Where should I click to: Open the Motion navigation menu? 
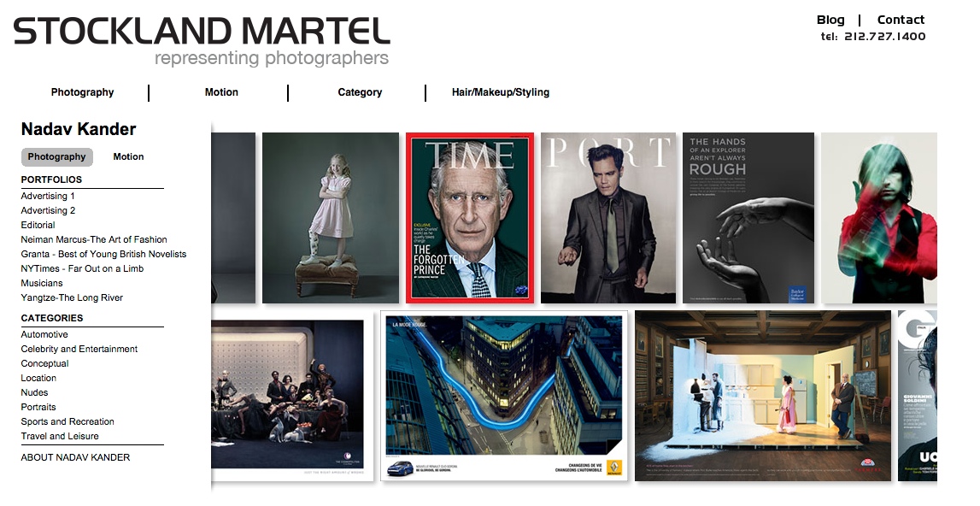click(221, 92)
